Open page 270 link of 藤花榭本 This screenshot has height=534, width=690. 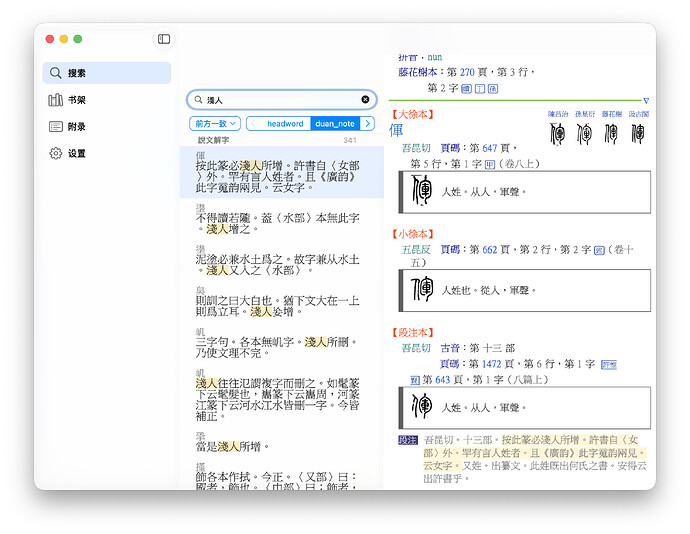pyautogui.click(x=467, y=72)
